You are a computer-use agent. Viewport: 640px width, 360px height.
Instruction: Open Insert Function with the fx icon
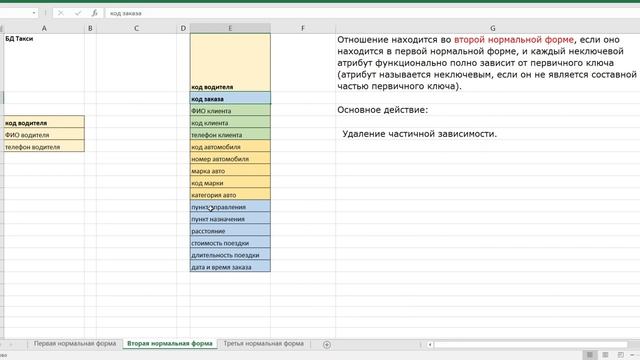coord(94,13)
